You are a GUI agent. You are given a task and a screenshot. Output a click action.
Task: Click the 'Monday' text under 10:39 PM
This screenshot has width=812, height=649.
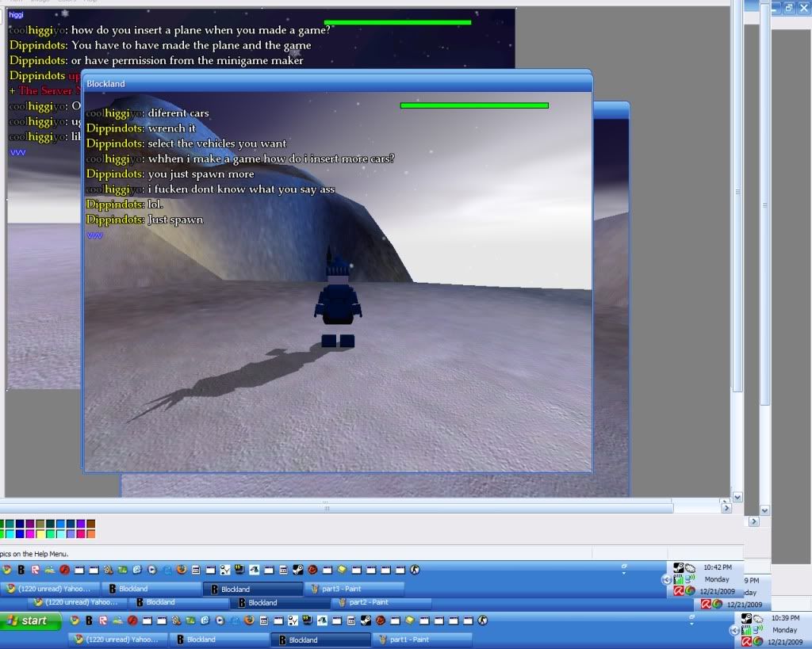click(784, 630)
